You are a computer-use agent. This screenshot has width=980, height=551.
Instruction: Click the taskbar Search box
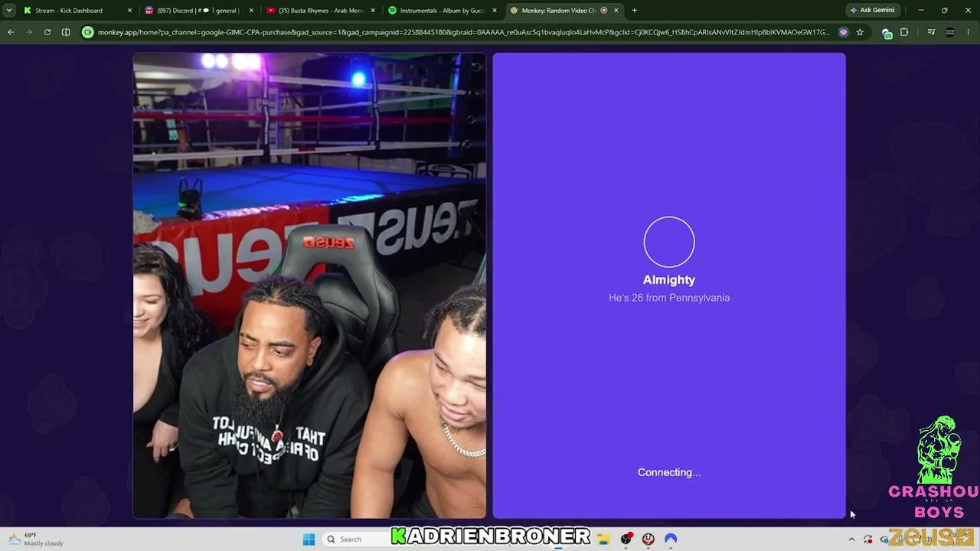tap(355, 540)
